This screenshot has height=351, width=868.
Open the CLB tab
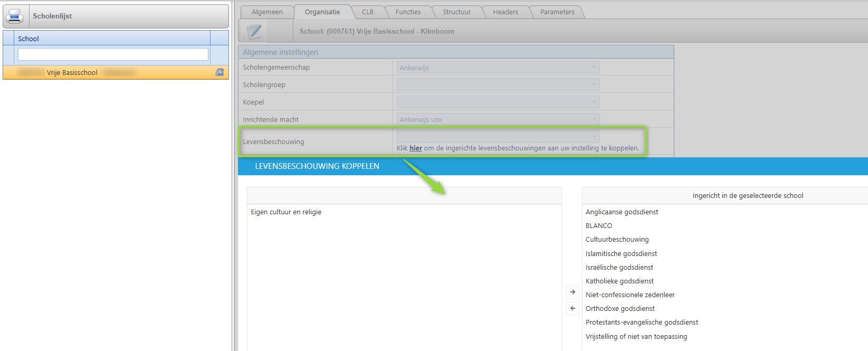368,12
